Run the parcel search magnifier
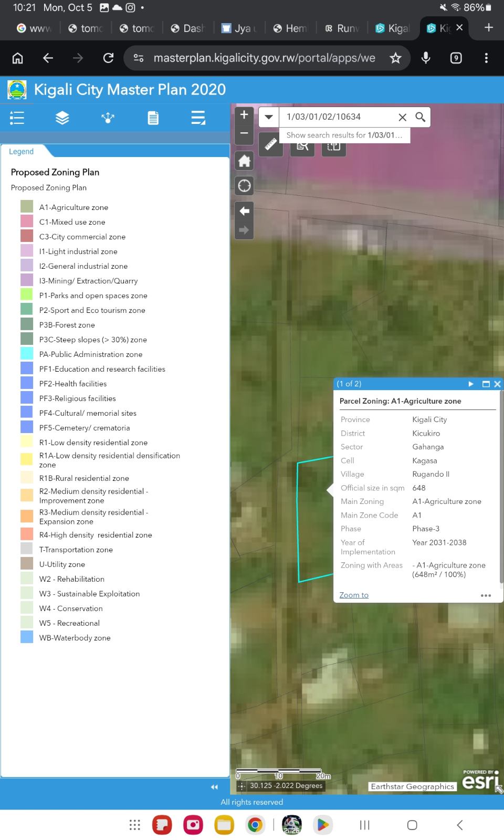This screenshot has width=504, height=840. 420,117
